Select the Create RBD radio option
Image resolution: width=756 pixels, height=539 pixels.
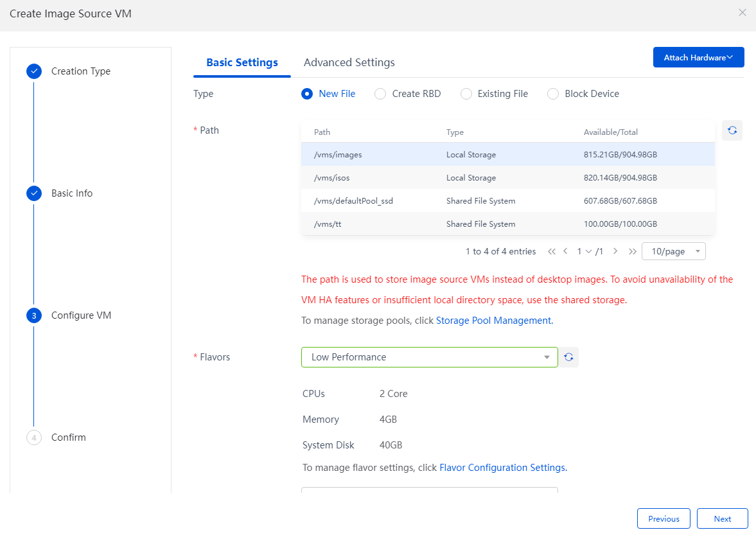click(x=380, y=94)
